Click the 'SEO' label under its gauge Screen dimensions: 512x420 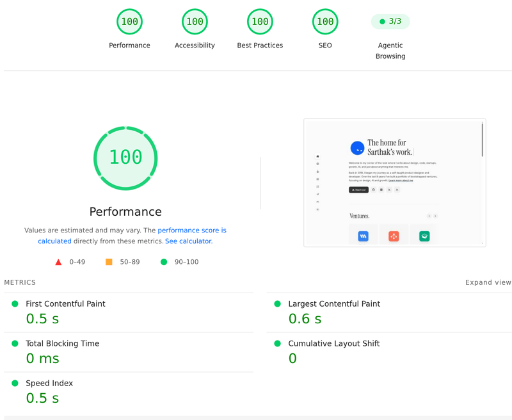(x=325, y=45)
